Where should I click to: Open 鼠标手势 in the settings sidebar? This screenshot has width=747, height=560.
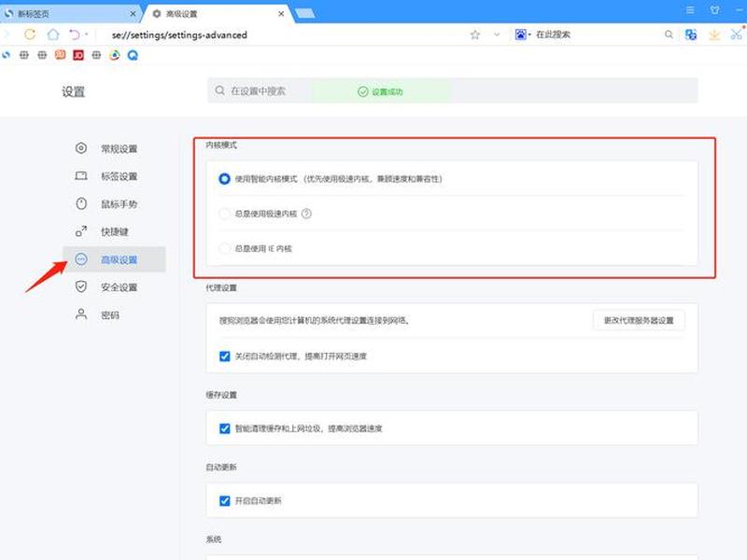[114, 204]
